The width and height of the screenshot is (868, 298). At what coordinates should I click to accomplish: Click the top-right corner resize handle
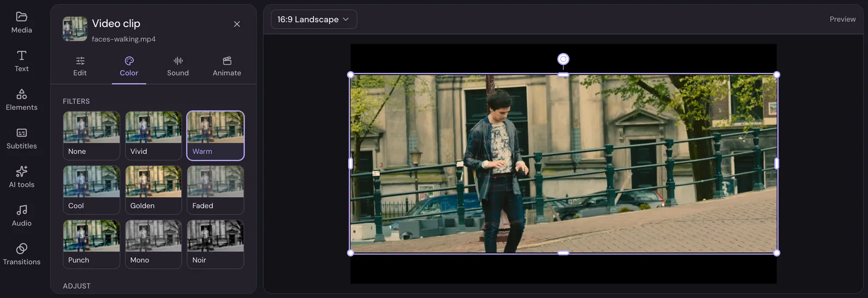pyautogui.click(x=777, y=75)
